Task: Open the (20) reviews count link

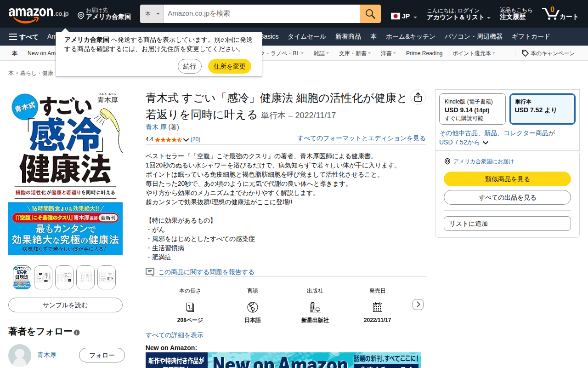Action: pos(195,139)
